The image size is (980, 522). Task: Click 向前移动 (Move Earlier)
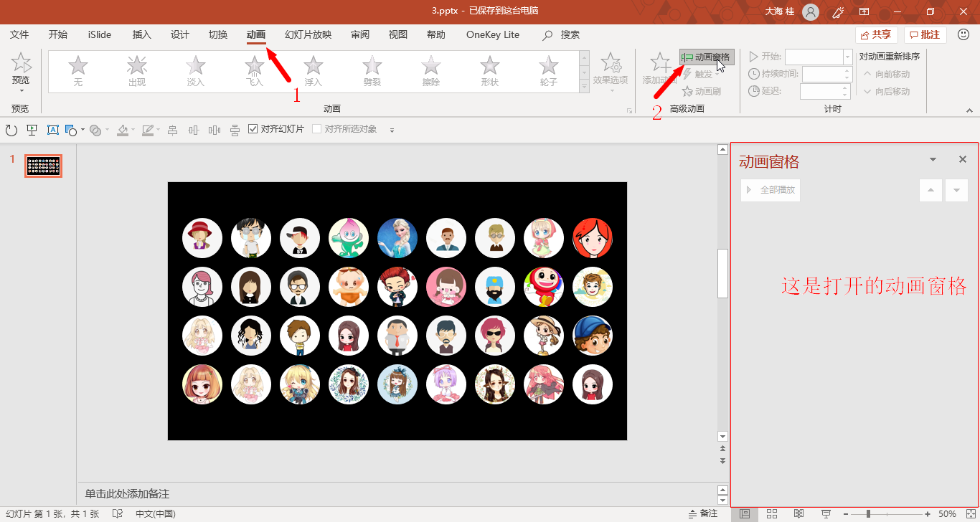887,74
